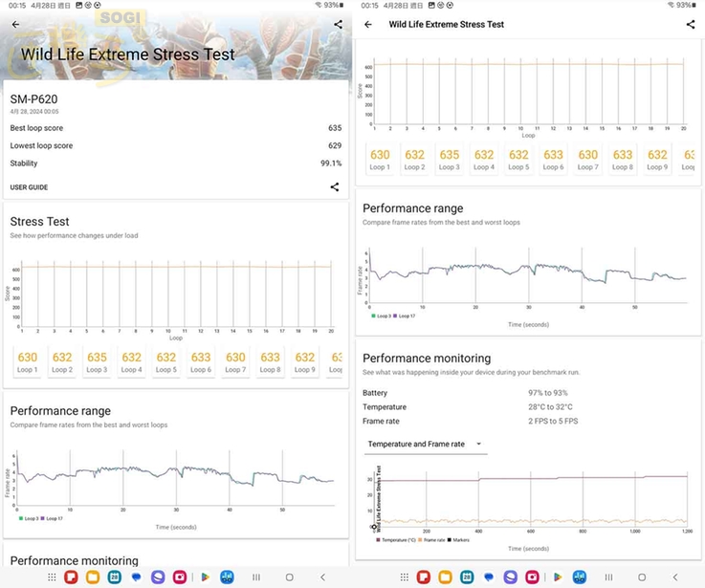Open Camera app from left taskbar
This screenshot has width=705, height=588.
click(180, 577)
